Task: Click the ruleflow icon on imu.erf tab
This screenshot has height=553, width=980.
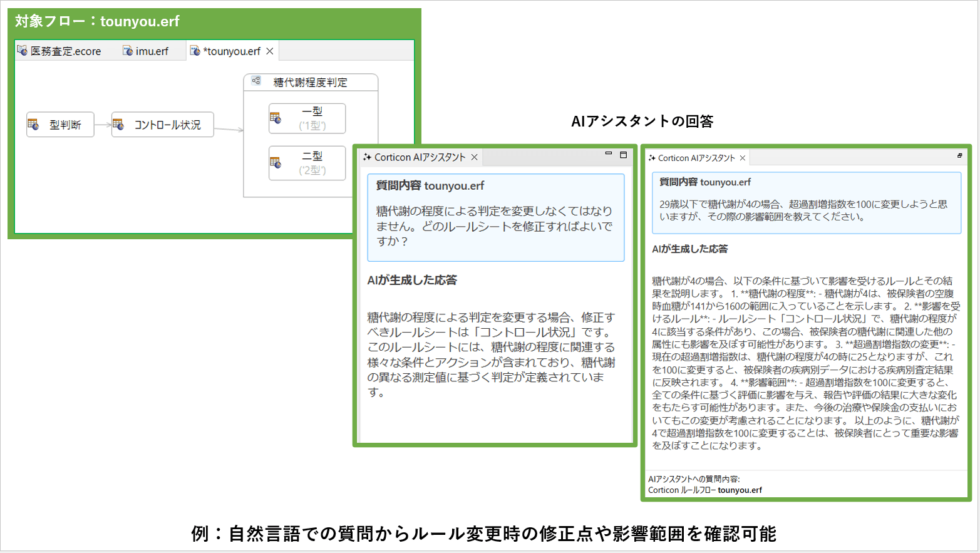Action: [x=126, y=51]
